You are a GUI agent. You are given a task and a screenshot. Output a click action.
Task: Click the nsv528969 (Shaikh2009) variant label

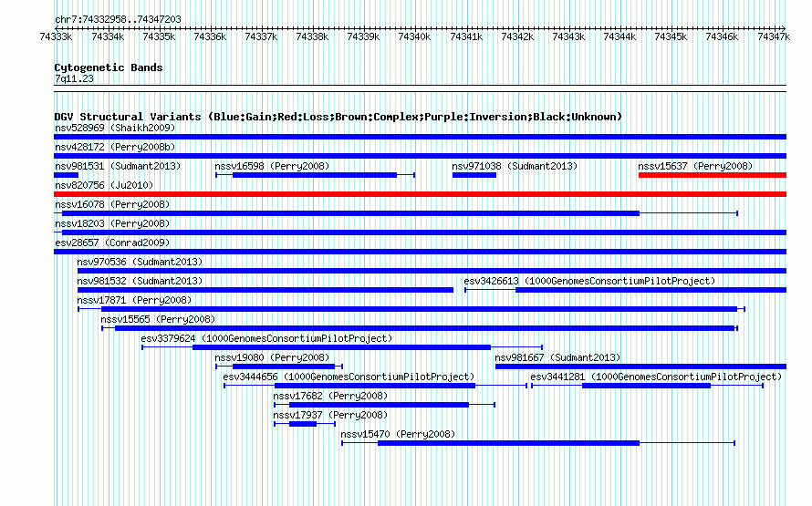[x=115, y=128]
